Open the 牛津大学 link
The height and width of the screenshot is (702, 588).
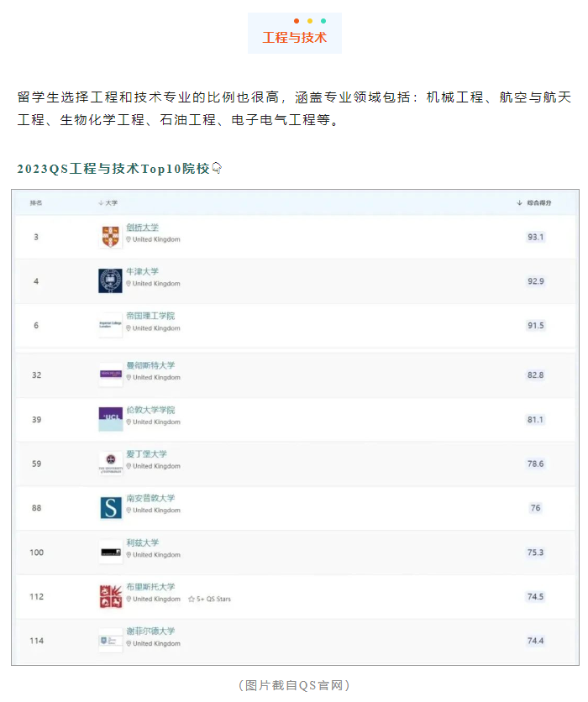click(143, 272)
